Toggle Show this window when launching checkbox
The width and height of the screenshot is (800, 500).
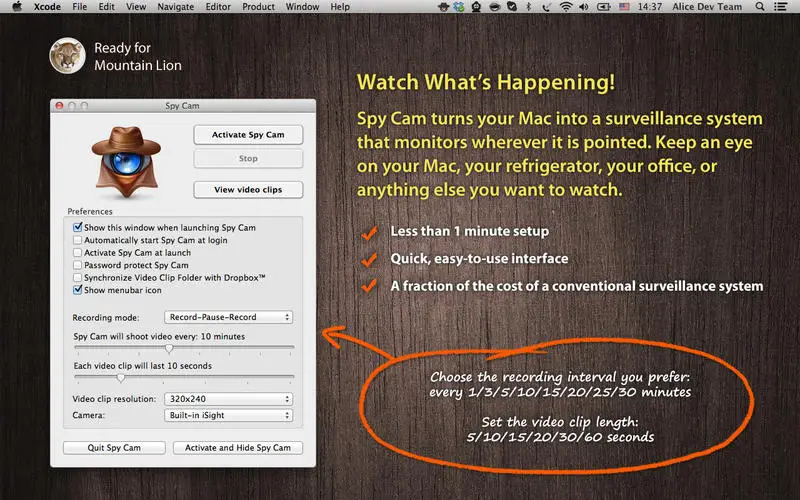click(x=78, y=227)
